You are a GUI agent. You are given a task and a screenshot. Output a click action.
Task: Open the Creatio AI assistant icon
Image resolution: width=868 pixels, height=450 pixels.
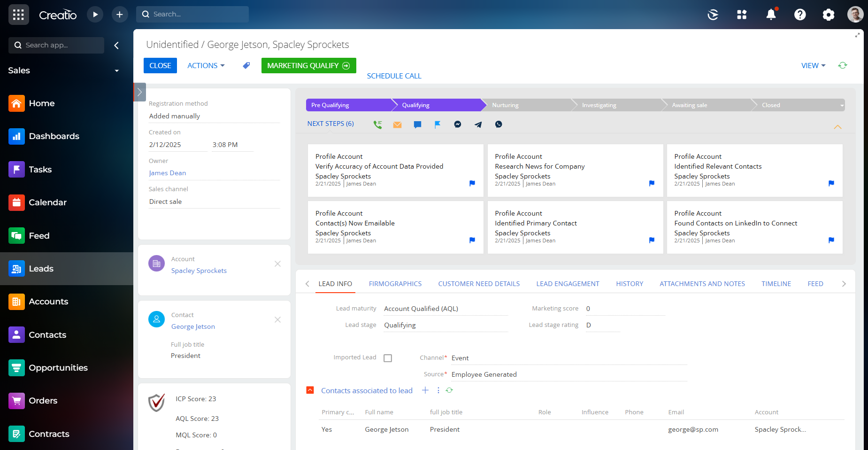[x=713, y=15]
